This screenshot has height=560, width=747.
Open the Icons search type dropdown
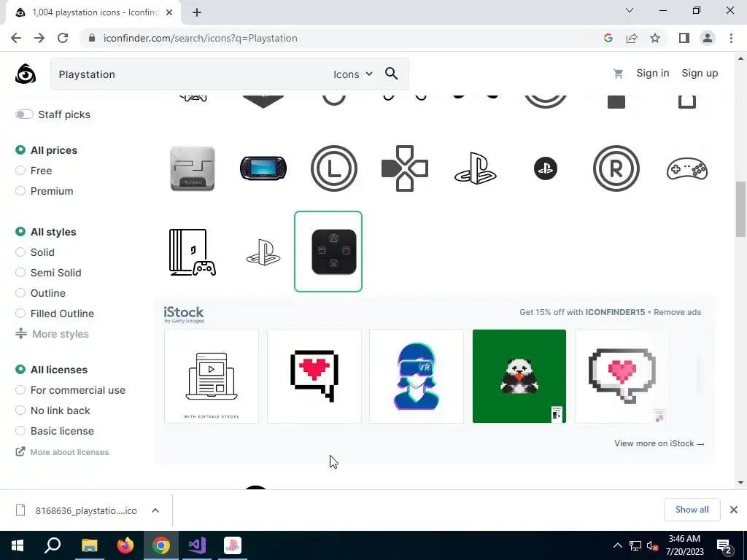352,74
